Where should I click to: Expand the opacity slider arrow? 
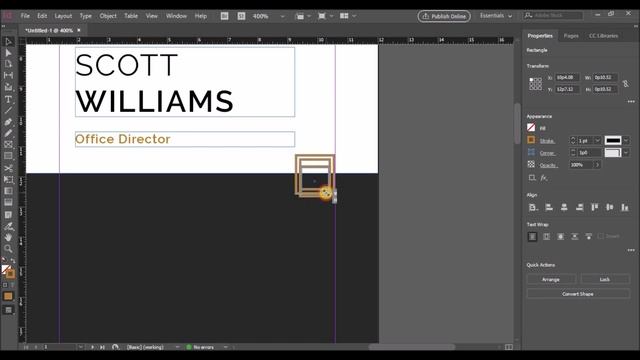(x=597, y=165)
